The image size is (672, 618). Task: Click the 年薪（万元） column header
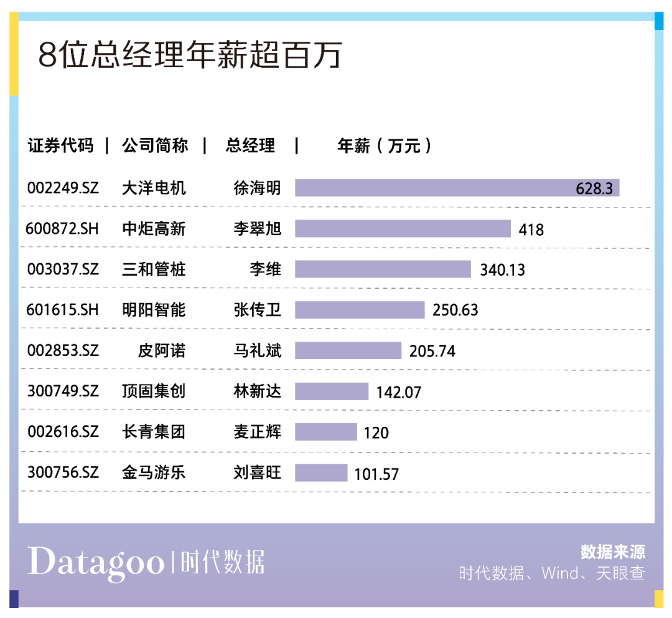pyautogui.click(x=385, y=146)
